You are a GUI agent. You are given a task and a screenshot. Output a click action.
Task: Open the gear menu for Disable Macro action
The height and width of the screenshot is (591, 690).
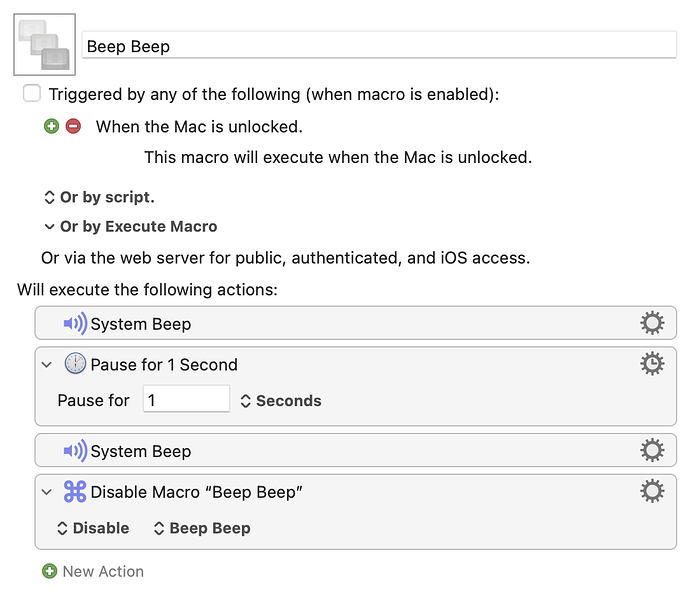[652, 491]
